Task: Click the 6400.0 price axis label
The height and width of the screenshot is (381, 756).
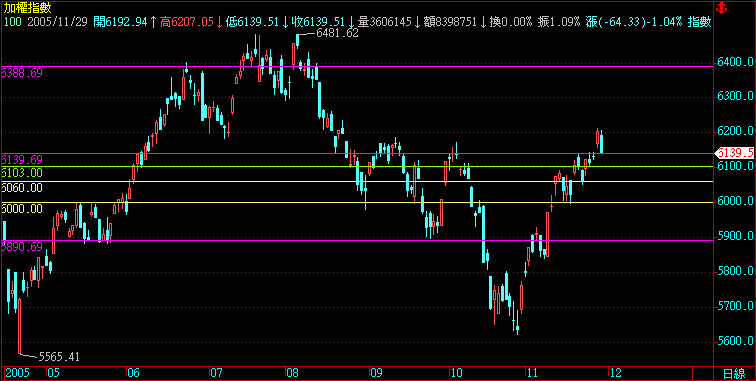Action: pyautogui.click(x=736, y=62)
